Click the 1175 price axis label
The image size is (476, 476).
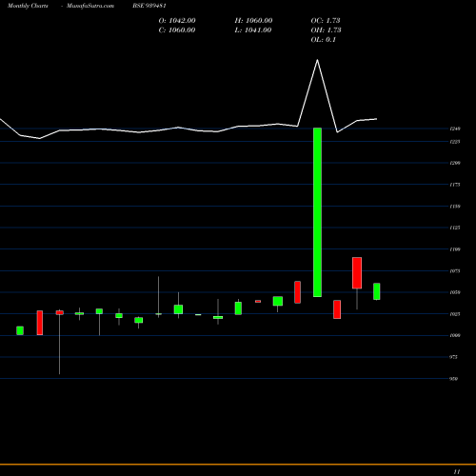455,185
